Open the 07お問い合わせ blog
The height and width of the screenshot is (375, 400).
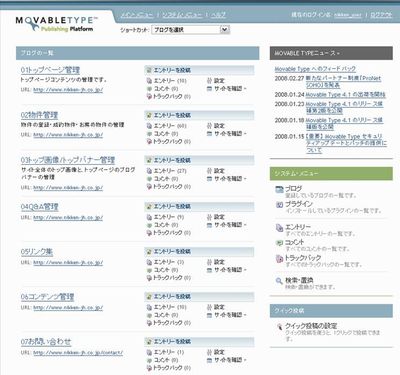click(46, 342)
